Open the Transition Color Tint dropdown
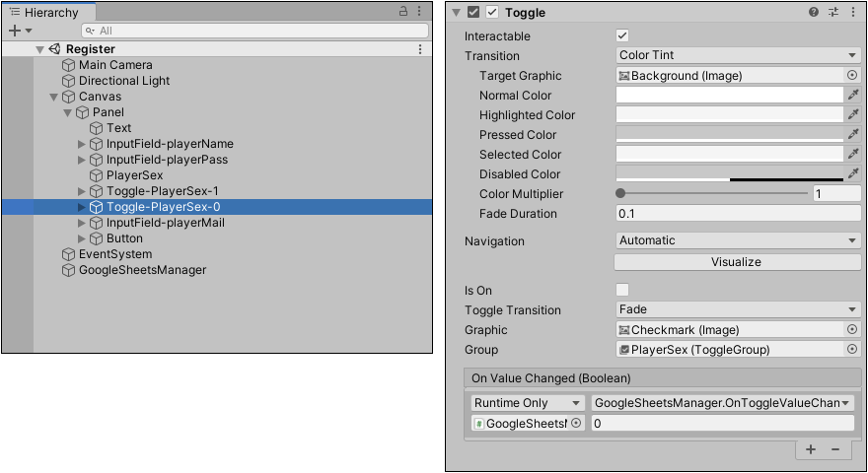This screenshot has width=868, height=473. [x=737, y=56]
